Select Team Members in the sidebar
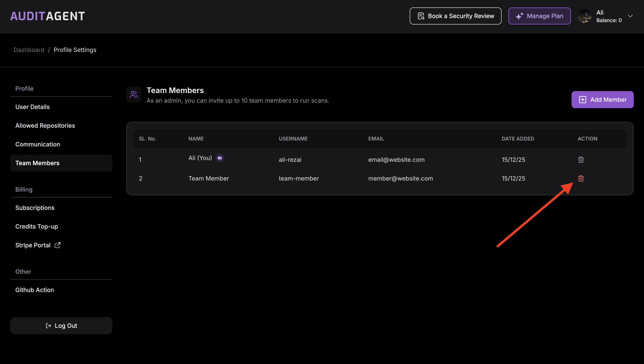This screenshot has height=364, width=644. (37, 163)
